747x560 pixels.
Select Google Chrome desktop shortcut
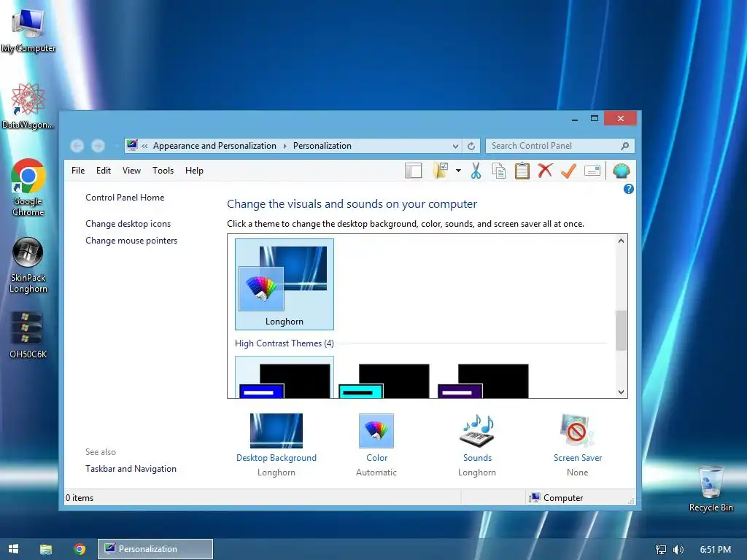pos(28,187)
